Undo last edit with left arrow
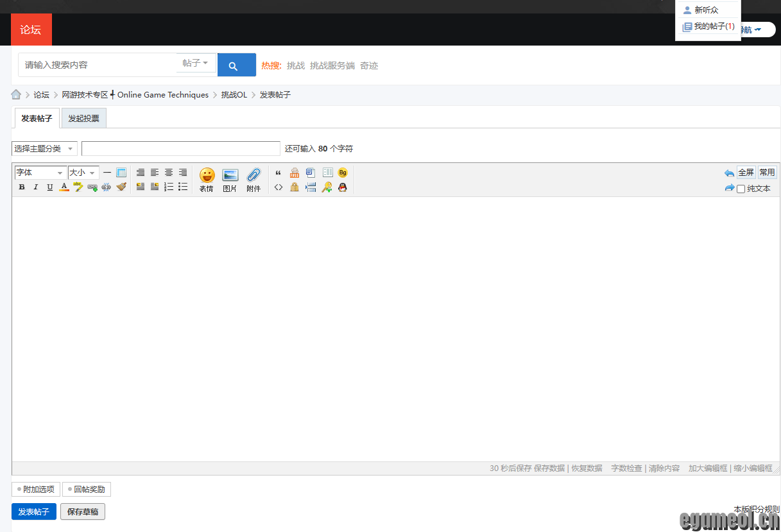The width and height of the screenshot is (781, 532). click(729, 173)
